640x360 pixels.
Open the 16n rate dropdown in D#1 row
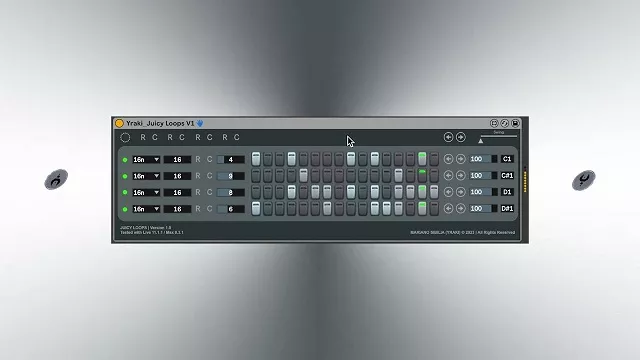point(146,209)
